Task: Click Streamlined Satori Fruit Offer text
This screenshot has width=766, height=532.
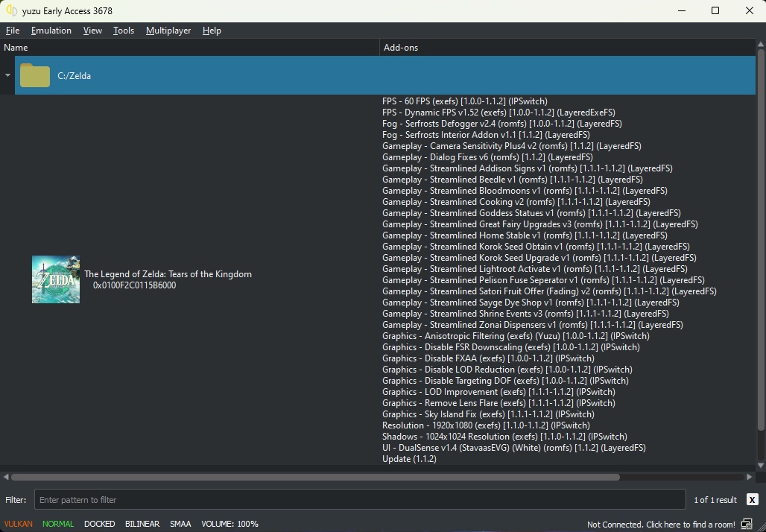Action: [x=549, y=291]
